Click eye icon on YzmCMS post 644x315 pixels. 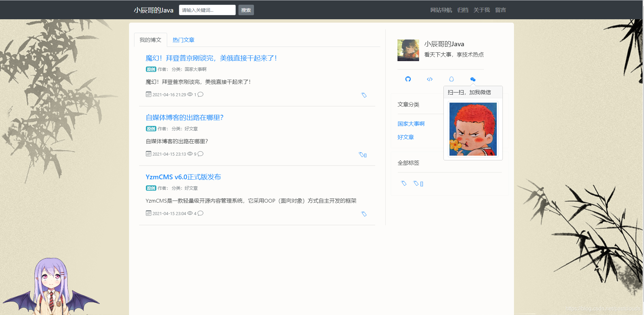(190, 213)
